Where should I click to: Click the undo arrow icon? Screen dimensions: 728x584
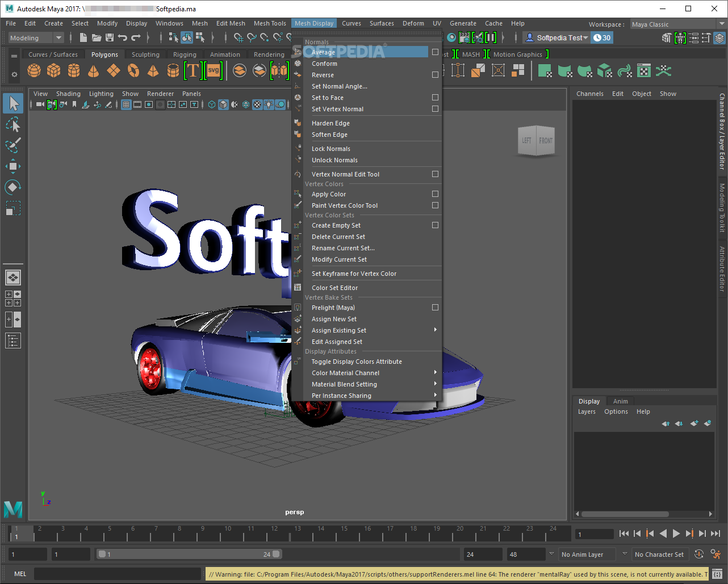pos(122,38)
